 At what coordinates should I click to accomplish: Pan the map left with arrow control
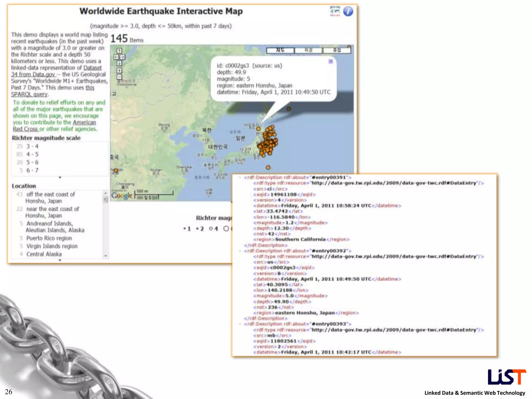(x=116, y=57)
